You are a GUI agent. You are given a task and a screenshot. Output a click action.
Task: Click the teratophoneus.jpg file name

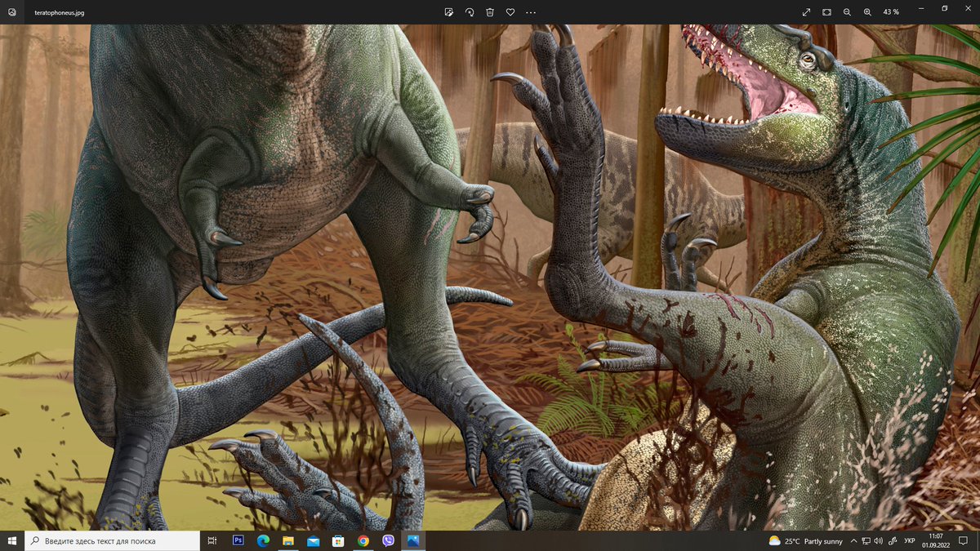(59, 13)
